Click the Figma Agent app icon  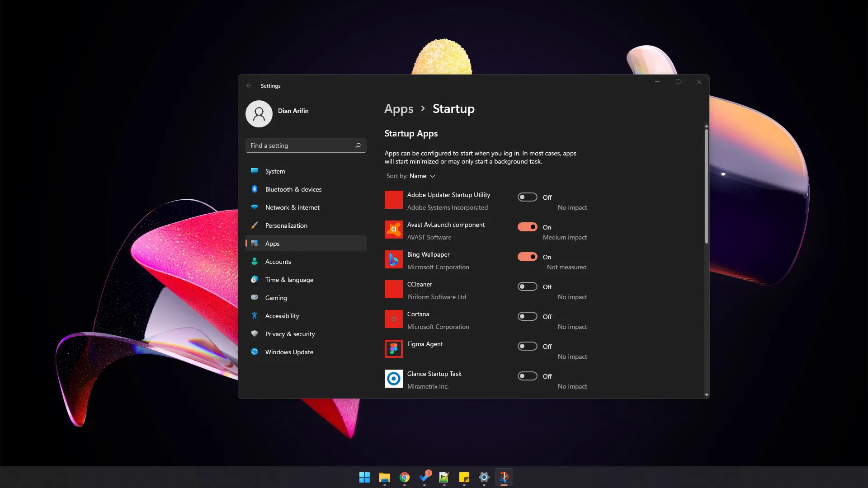[x=393, y=349]
